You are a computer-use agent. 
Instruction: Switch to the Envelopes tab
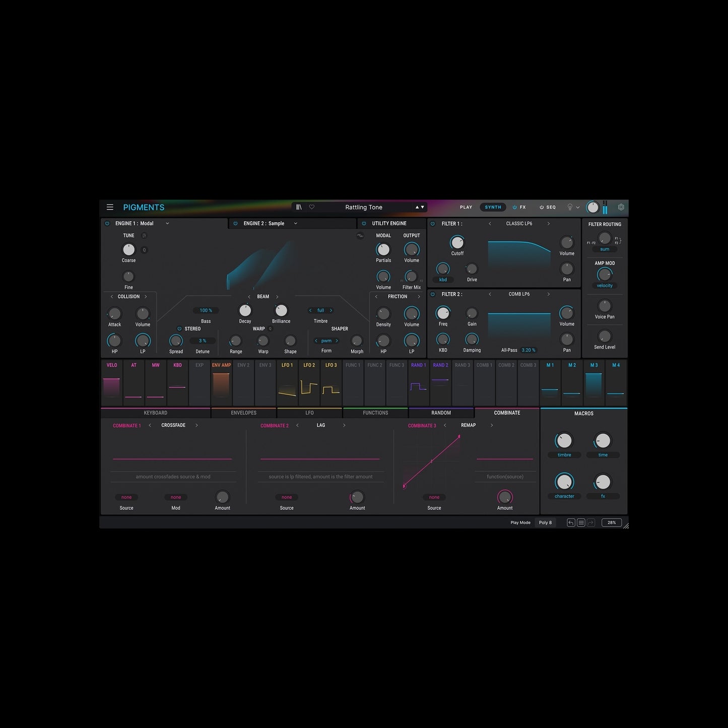point(244,413)
